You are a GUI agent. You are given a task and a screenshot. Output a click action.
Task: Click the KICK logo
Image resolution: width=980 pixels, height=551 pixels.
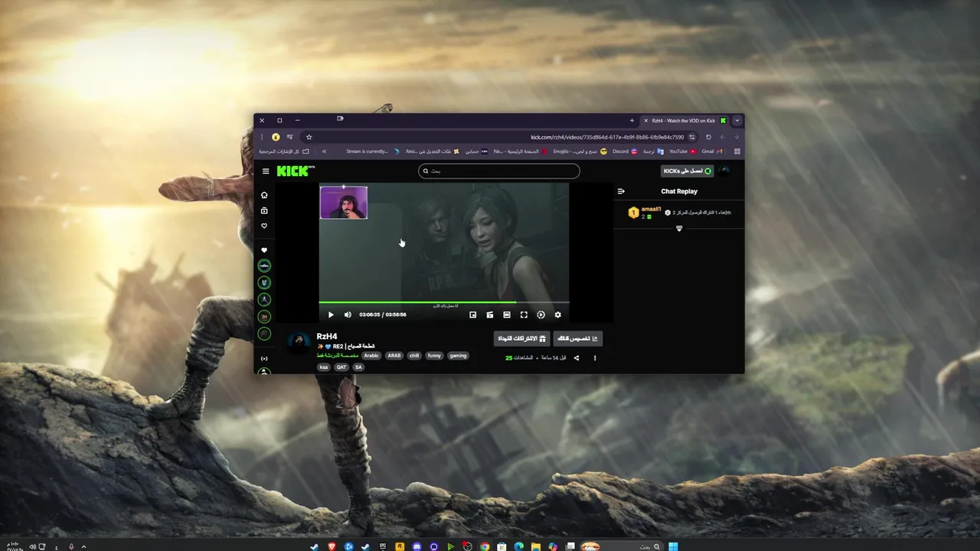(295, 171)
